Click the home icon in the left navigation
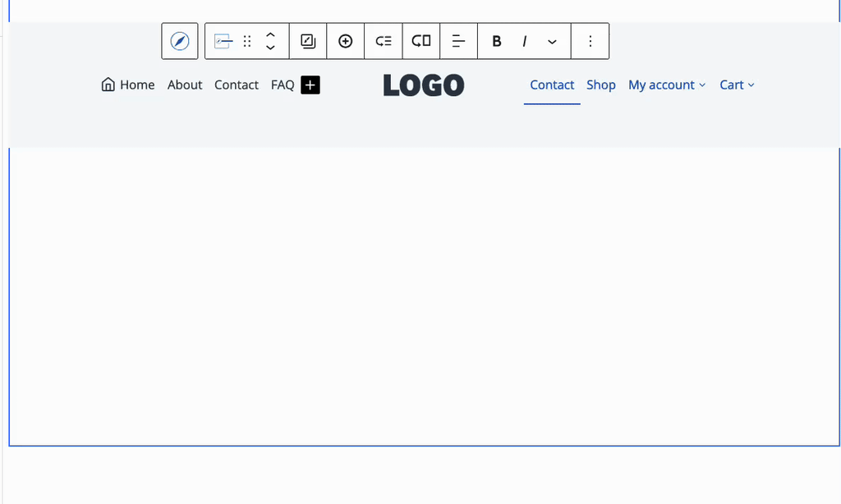Image resolution: width=841 pixels, height=504 pixels. click(108, 85)
